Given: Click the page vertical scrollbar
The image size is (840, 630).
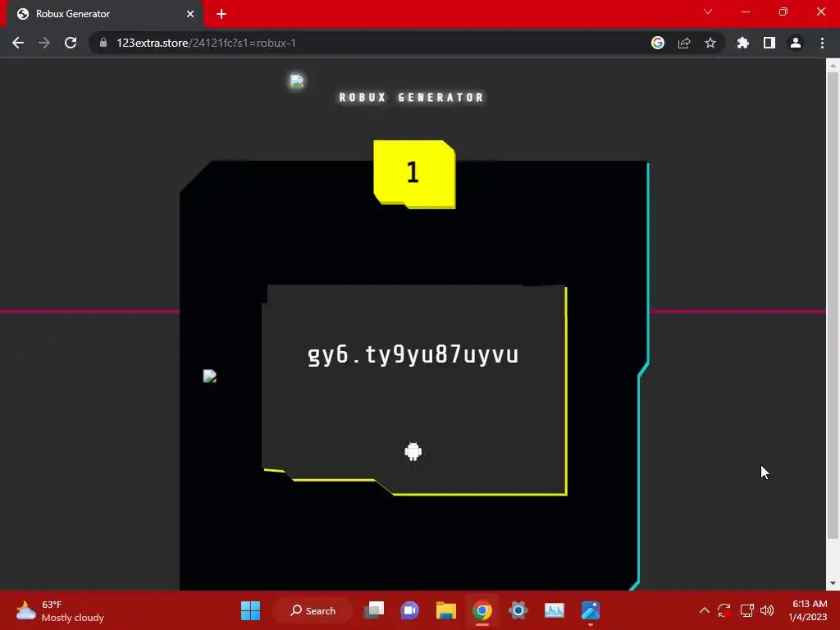Looking at the screenshot, I should (x=832, y=305).
